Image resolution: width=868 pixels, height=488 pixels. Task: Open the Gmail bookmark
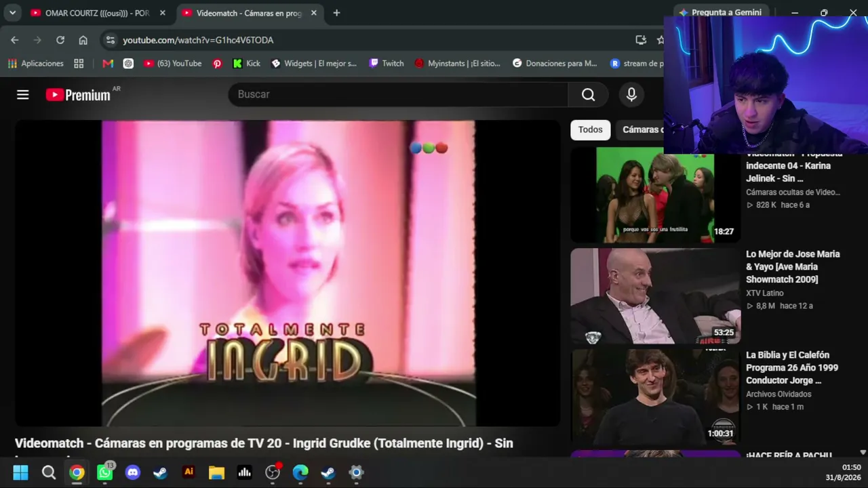(107, 63)
